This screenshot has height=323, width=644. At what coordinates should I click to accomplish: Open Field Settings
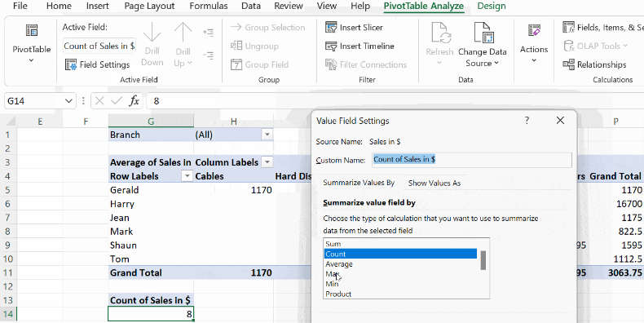(97, 64)
